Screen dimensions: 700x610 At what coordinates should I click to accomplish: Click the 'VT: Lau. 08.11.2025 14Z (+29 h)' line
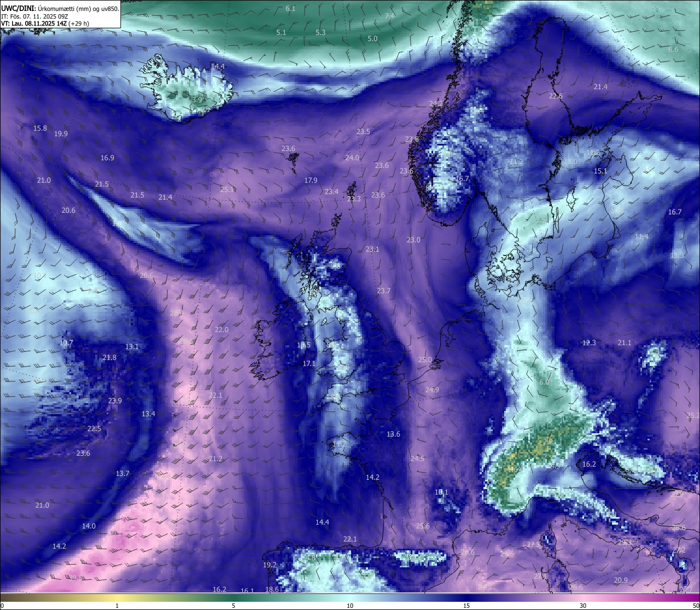[x=45, y=24]
